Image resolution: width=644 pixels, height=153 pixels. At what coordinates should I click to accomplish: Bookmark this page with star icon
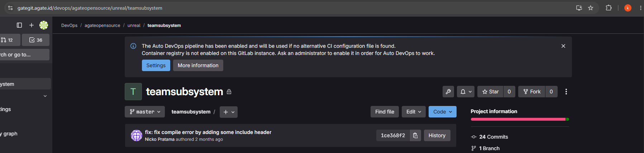point(591,8)
